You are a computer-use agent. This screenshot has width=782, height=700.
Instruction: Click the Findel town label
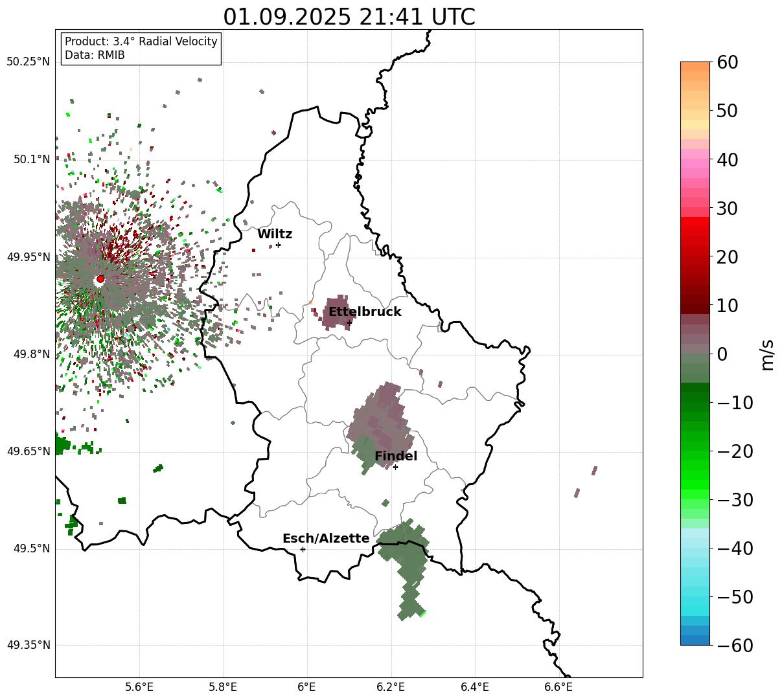tap(396, 456)
